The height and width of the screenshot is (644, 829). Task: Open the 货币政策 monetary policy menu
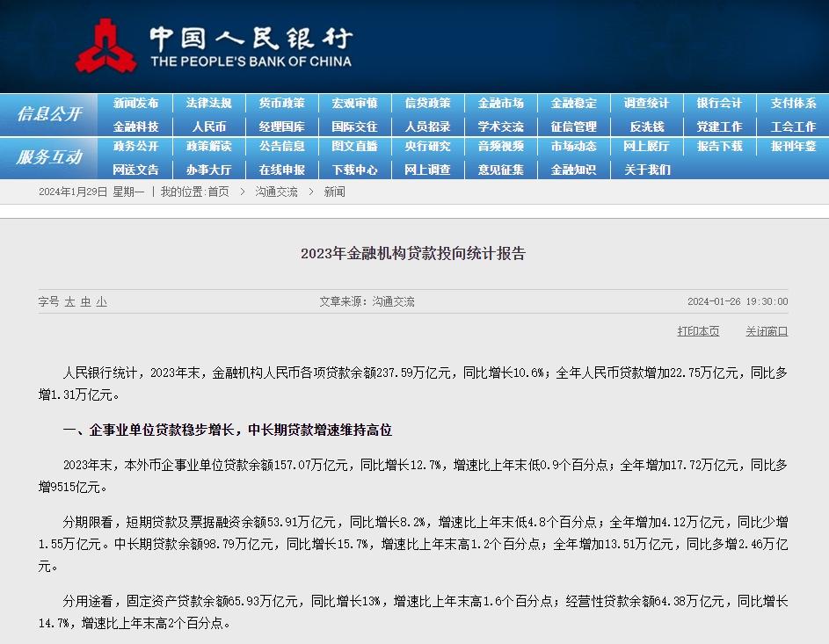coord(281,103)
